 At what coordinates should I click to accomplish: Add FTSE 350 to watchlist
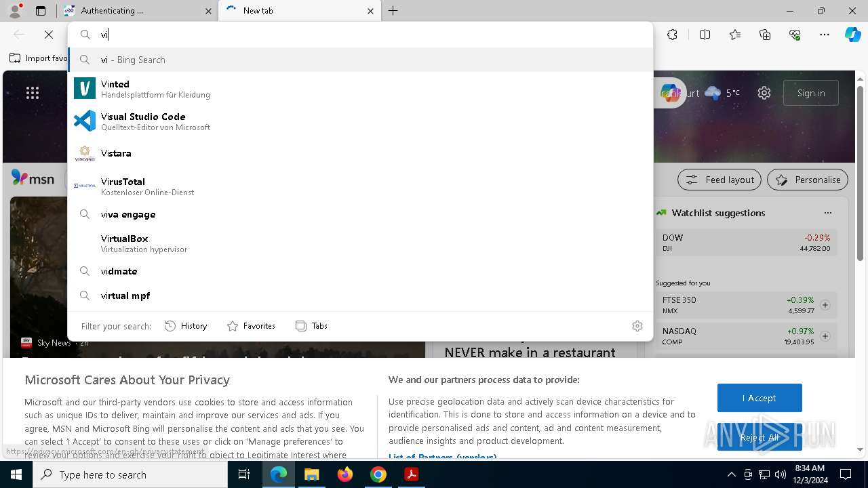point(825,305)
